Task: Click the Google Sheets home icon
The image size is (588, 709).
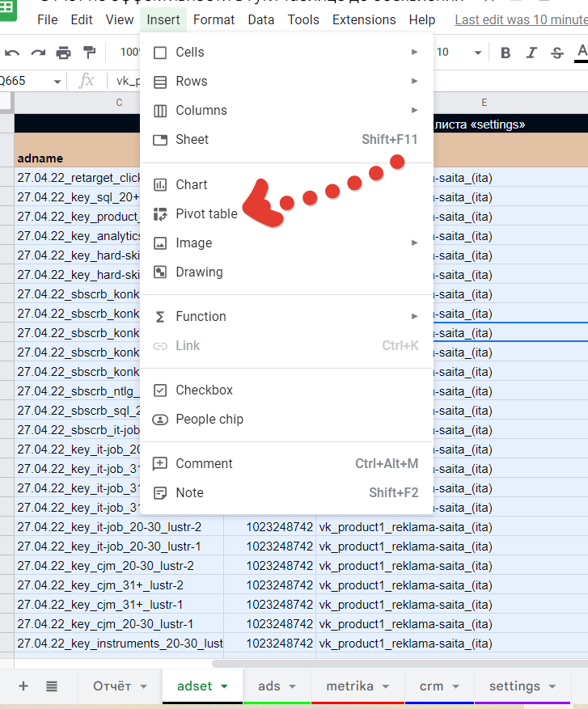Action: tap(6, 8)
